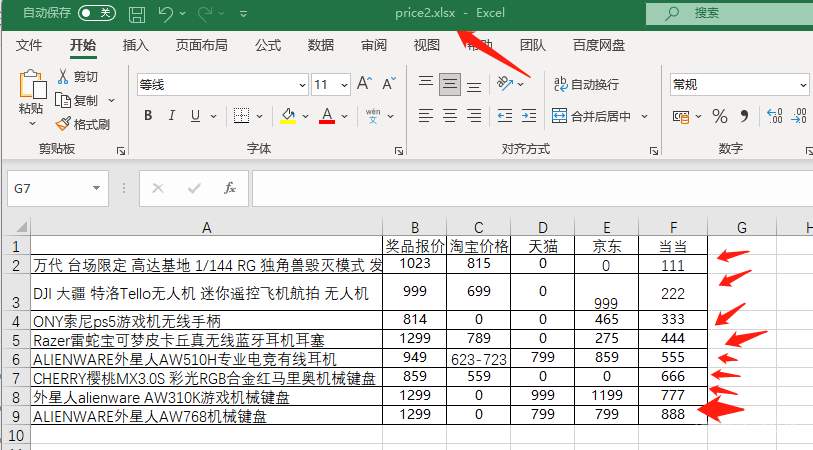Viewport: 813px width, 450px height.
Task: Switch to the 数据 tab
Action: 320,45
